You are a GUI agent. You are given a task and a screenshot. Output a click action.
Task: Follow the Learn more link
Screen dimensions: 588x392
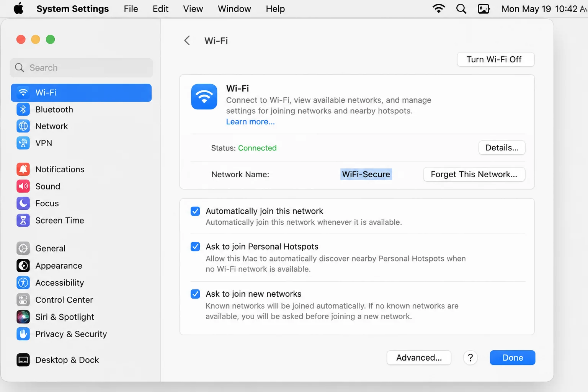[x=250, y=122]
